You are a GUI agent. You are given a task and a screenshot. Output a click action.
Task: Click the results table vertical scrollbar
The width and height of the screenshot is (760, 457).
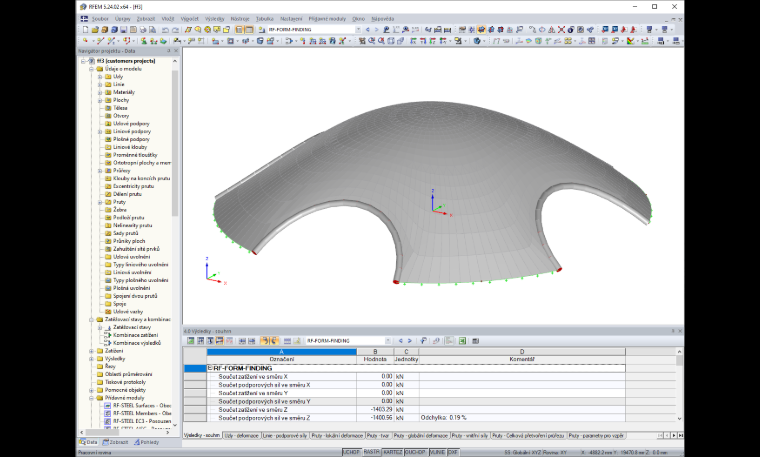pyautogui.click(x=679, y=361)
